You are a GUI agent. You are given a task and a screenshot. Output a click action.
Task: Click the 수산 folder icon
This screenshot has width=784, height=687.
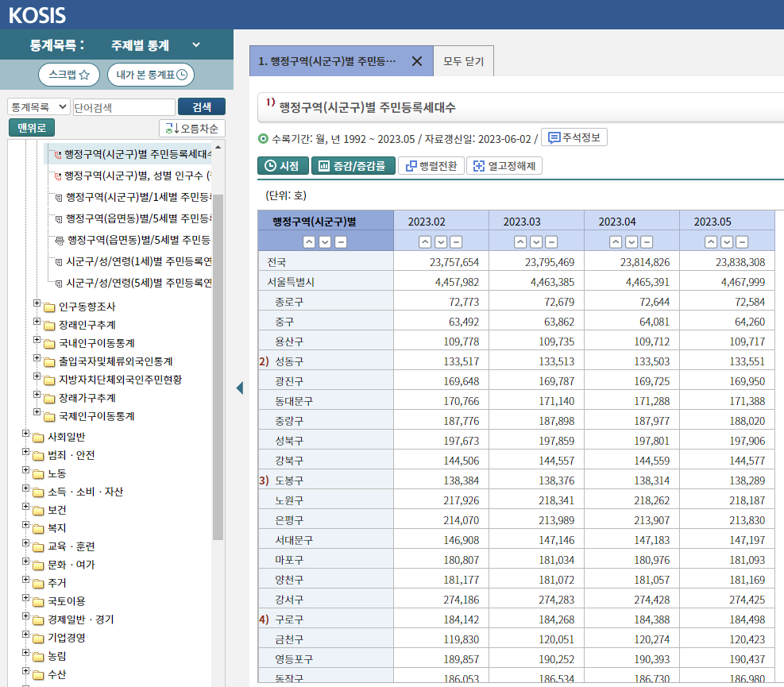38,676
